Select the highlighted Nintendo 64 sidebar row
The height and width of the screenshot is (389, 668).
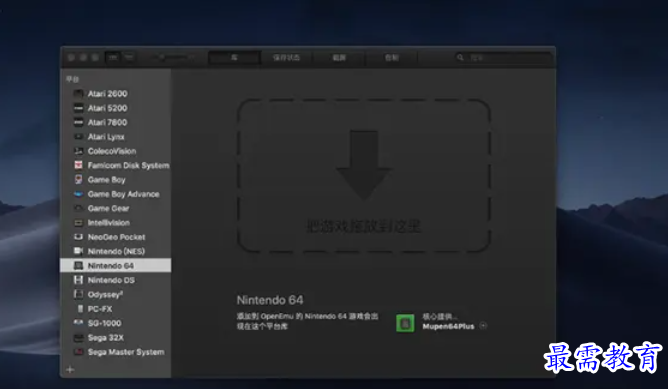coord(115,265)
